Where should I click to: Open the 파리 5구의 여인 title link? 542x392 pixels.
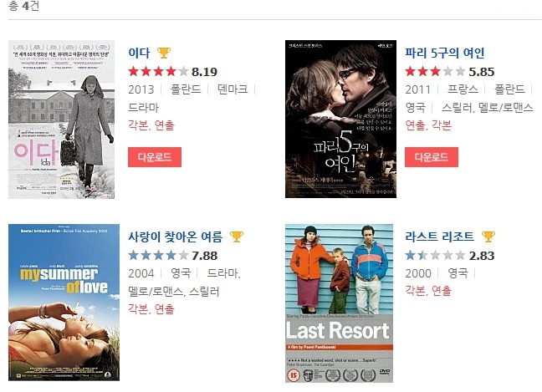pyautogui.click(x=444, y=53)
